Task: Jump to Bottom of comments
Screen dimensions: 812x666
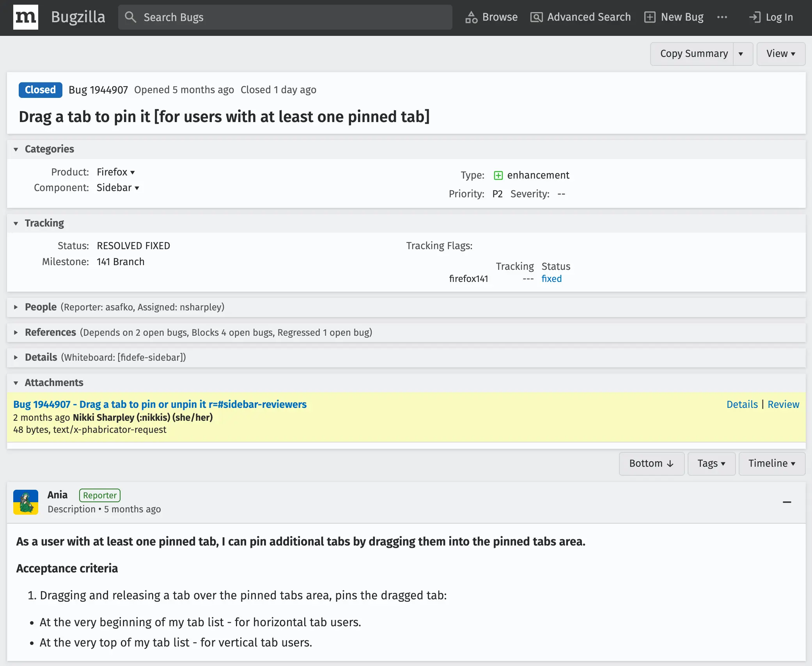Action: coord(651,464)
